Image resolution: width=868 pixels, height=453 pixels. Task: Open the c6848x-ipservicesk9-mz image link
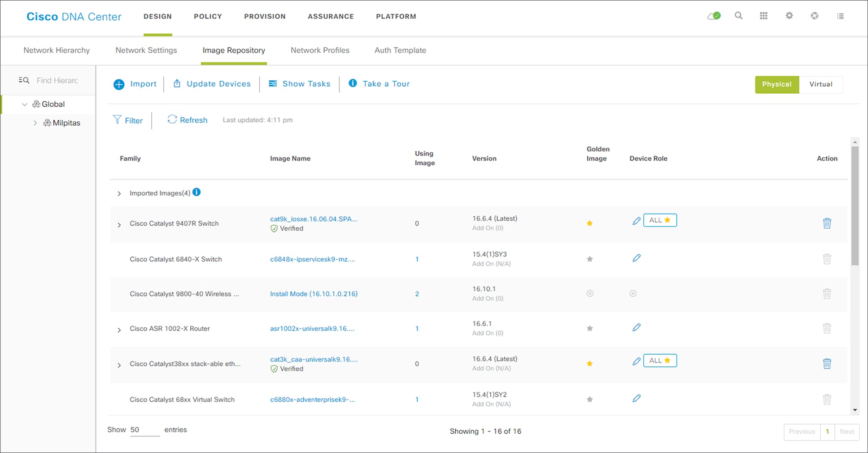[313, 259]
